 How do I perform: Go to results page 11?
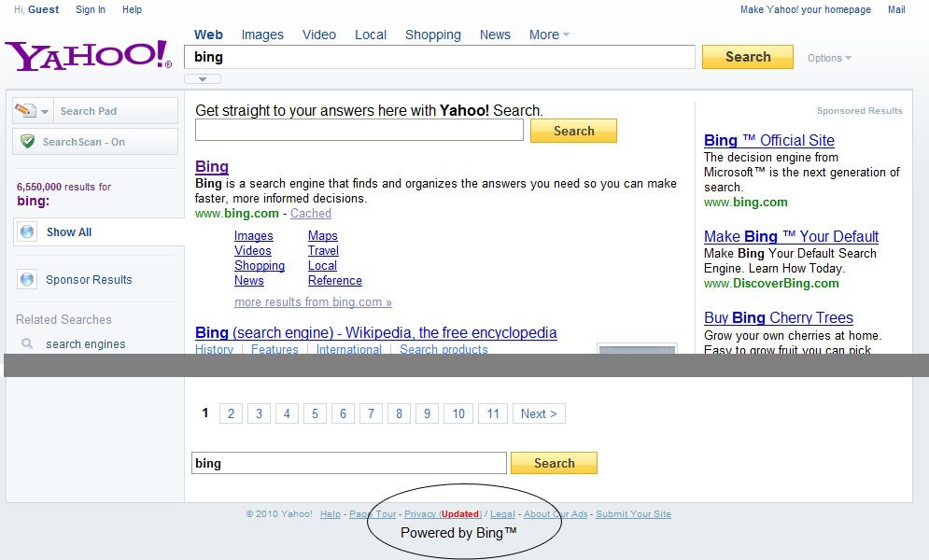tap(493, 413)
